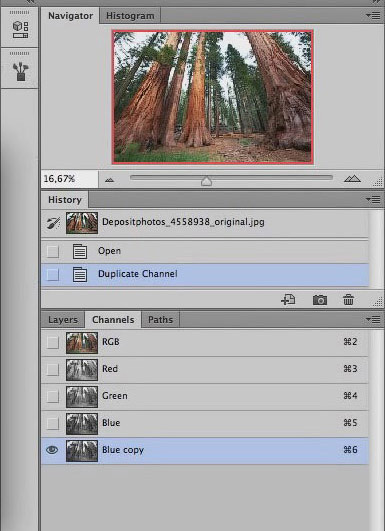
Task: Click the Blue channel thumbnail
Action: (x=82, y=424)
